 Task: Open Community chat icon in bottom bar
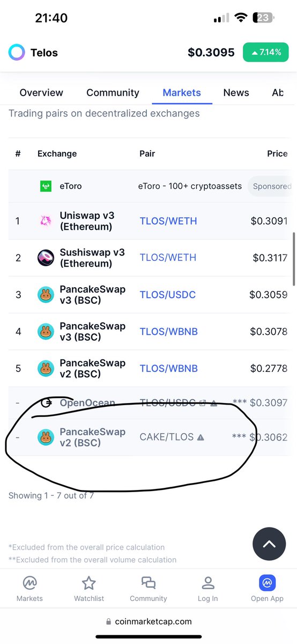click(x=148, y=583)
